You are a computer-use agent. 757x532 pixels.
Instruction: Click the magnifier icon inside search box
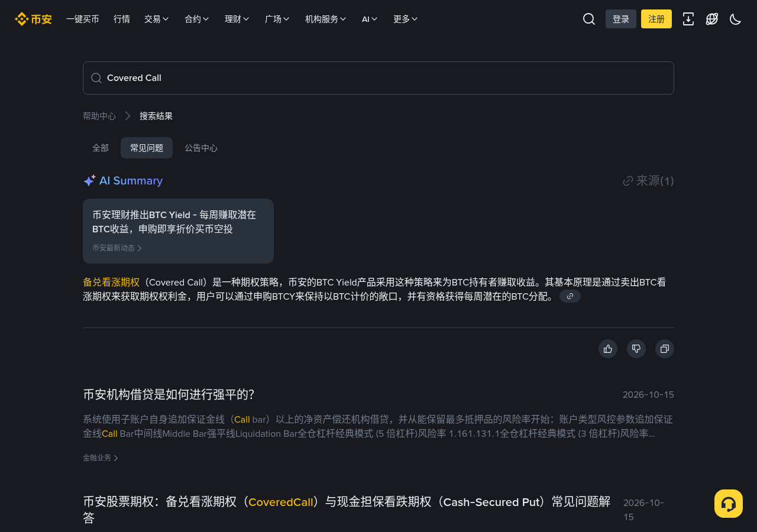[x=96, y=78]
